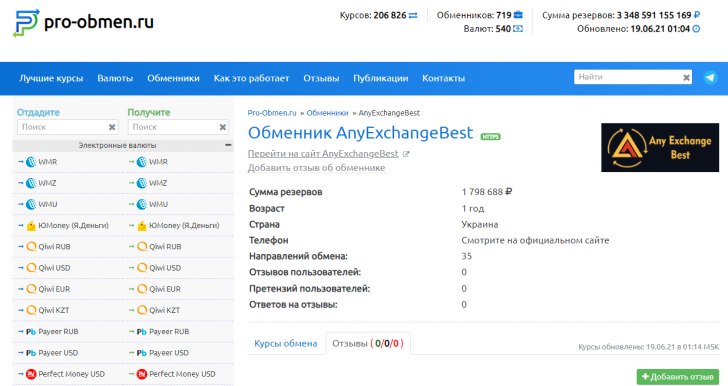Click the Any Exchange Best logo image
Viewport: 728px width, 386px height.
660,147
